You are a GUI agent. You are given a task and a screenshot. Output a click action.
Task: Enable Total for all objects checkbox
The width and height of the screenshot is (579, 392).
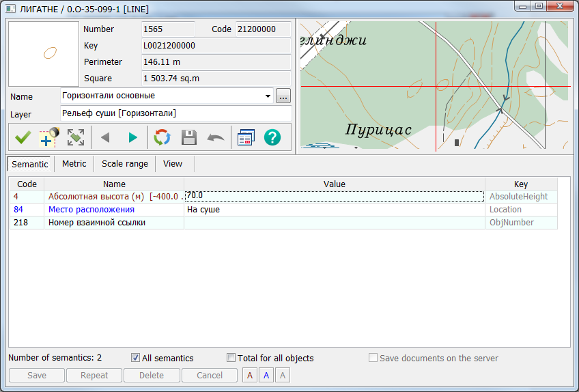[x=231, y=358]
